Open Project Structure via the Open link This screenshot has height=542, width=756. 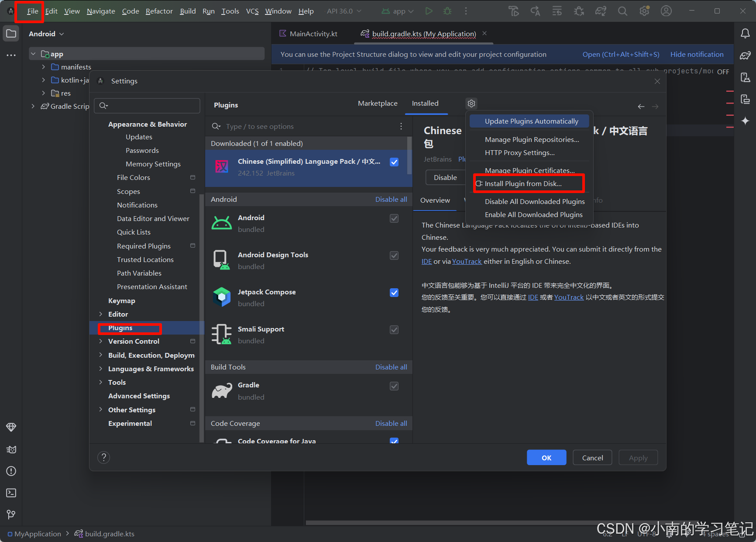coord(621,54)
